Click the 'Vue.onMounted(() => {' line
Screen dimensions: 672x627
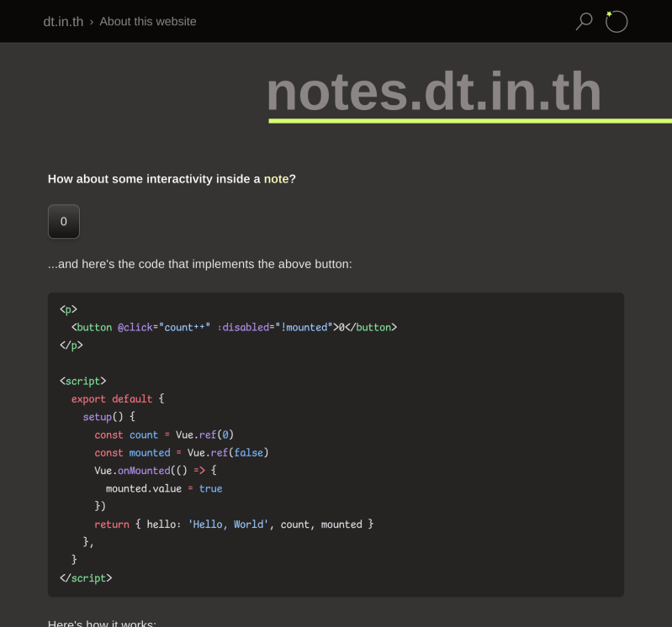[x=156, y=471]
